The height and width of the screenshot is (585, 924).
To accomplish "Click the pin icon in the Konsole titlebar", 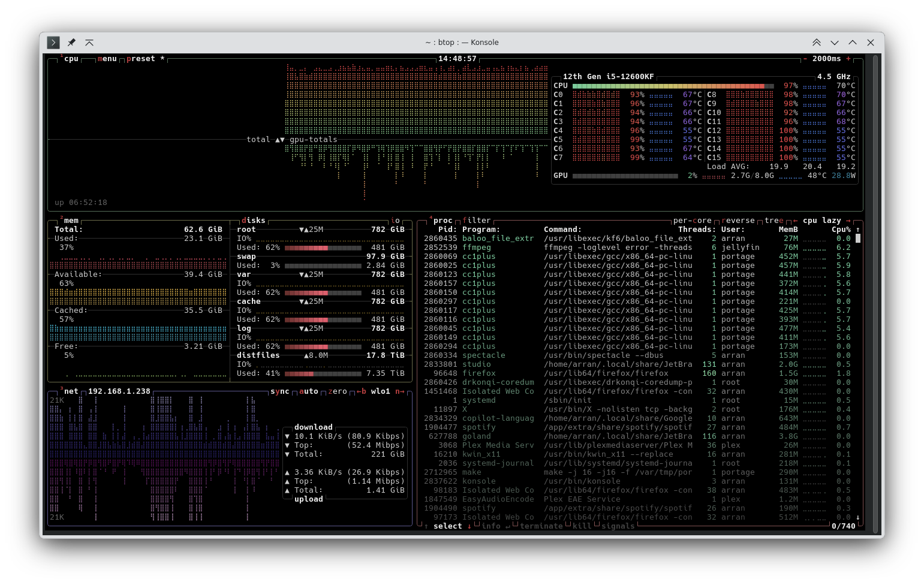I will pos(71,43).
